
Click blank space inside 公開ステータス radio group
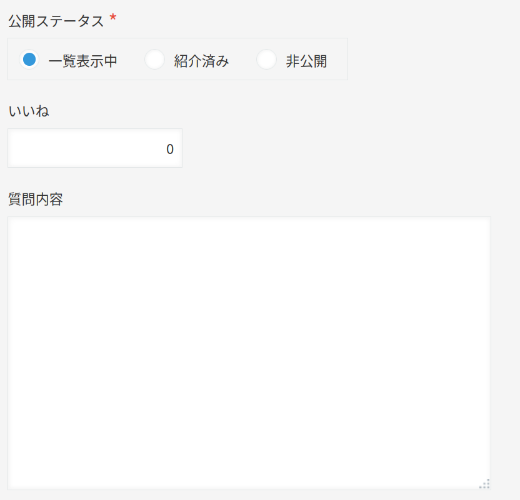coord(337,59)
